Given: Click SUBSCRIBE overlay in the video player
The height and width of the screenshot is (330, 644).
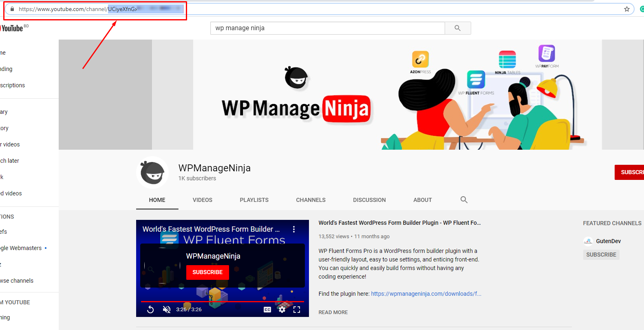Looking at the screenshot, I should (207, 272).
